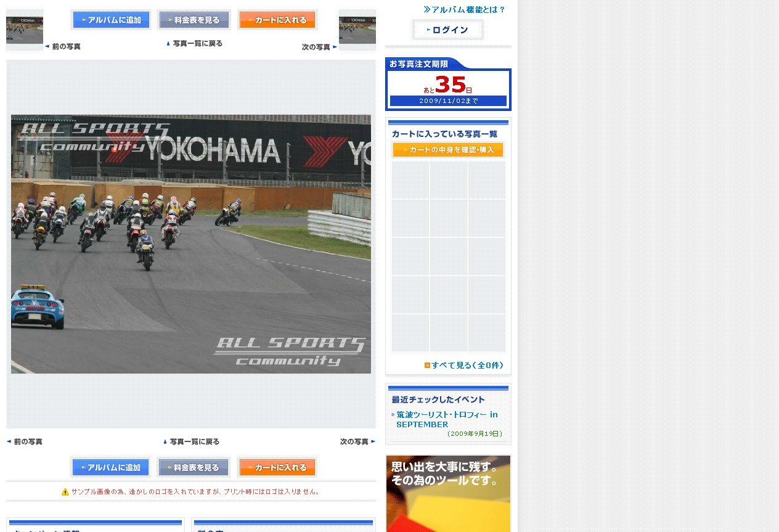This screenshot has height=532, width=779.
Task: Click the 思い出を大事に残す banner
Action: click(448, 493)
